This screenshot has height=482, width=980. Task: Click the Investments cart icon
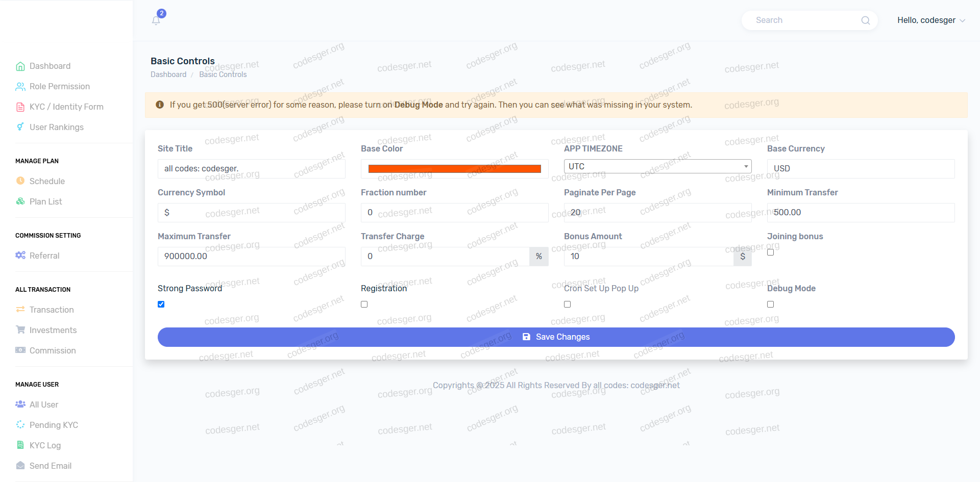point(20,329)
